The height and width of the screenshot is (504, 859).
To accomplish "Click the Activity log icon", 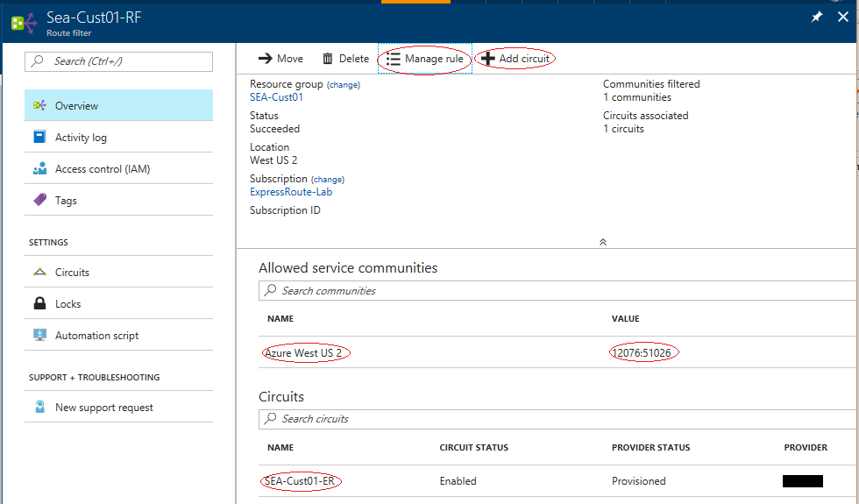I will pyautogui.click(x=39, y=138).
